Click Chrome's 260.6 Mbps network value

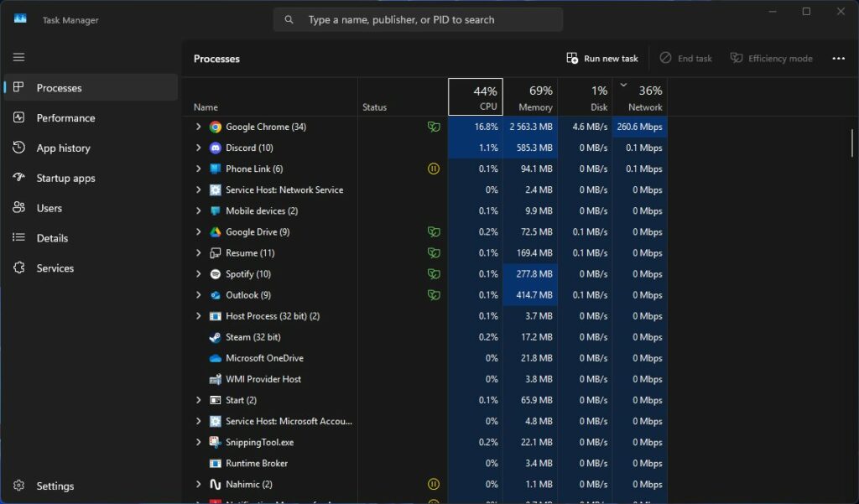(x=640, y=127)
